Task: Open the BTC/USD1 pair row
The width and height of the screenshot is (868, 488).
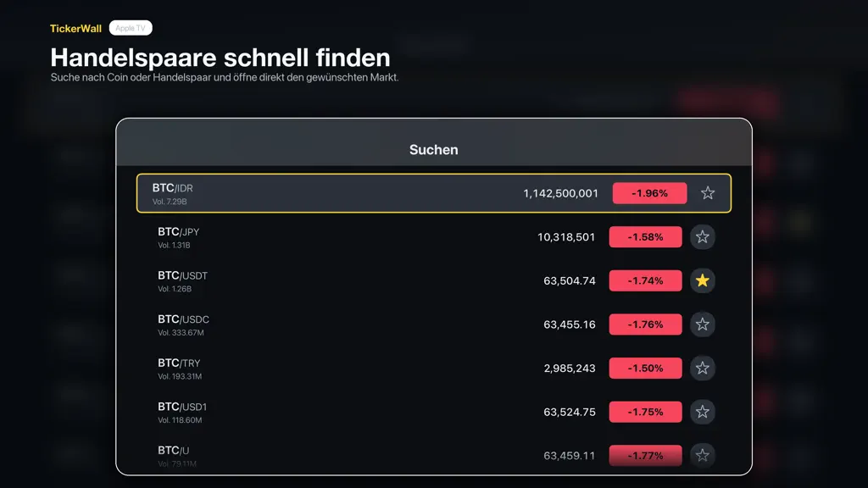Action: pyautogui.click(x=434, y=412)
